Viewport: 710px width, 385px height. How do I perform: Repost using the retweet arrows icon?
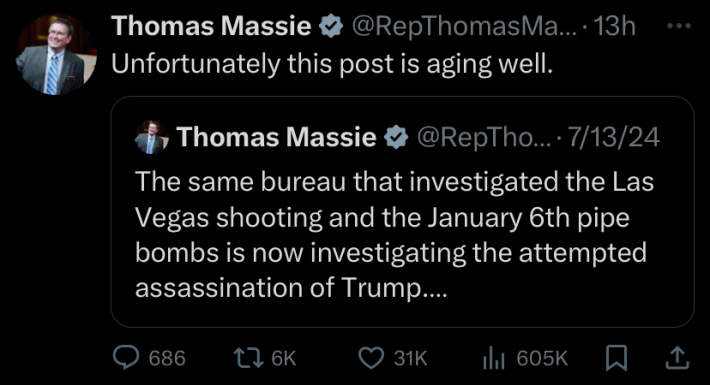point(248,358)
